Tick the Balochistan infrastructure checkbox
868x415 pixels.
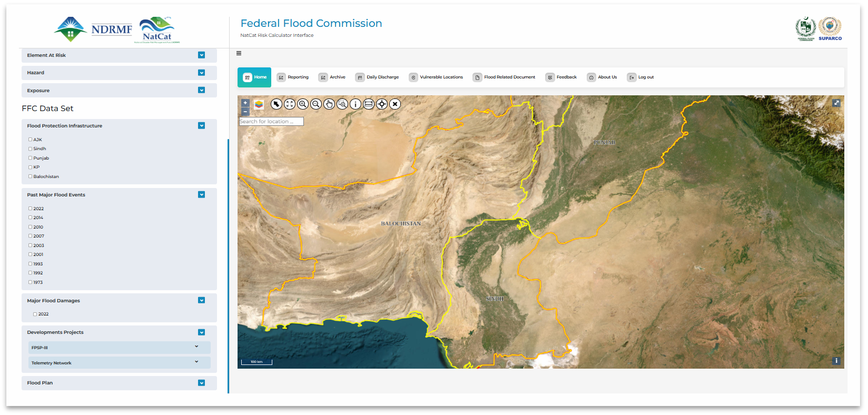31,176
